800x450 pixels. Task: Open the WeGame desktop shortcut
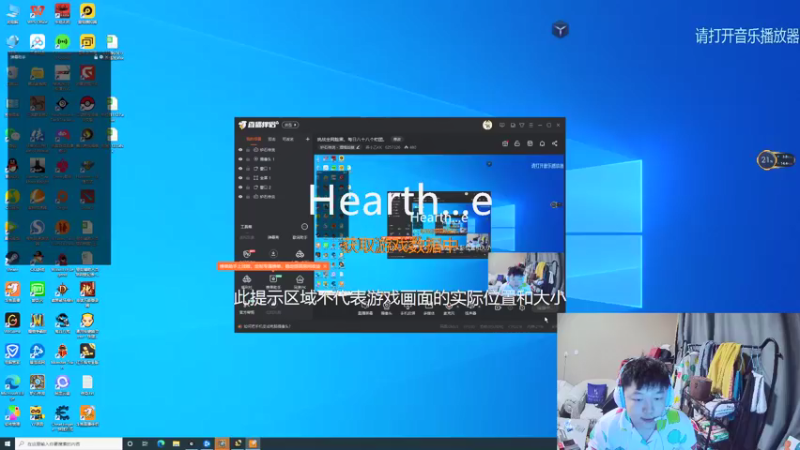point(12,323)
